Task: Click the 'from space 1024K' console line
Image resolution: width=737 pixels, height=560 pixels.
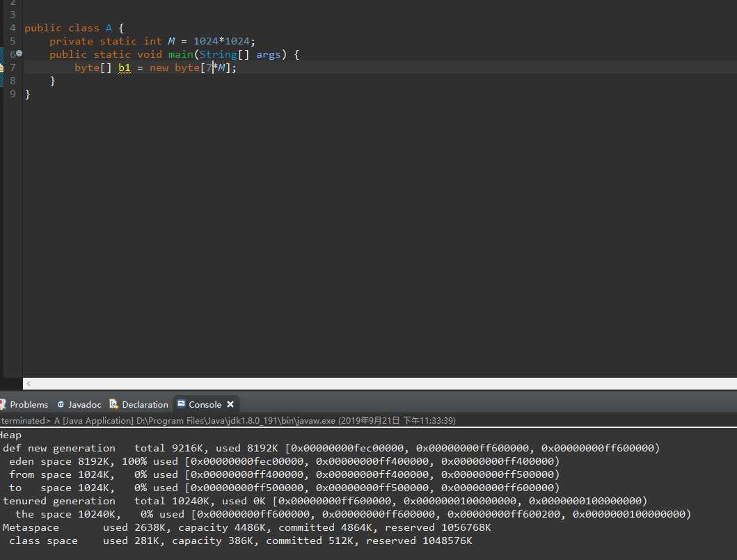Action: coord(284,474)
